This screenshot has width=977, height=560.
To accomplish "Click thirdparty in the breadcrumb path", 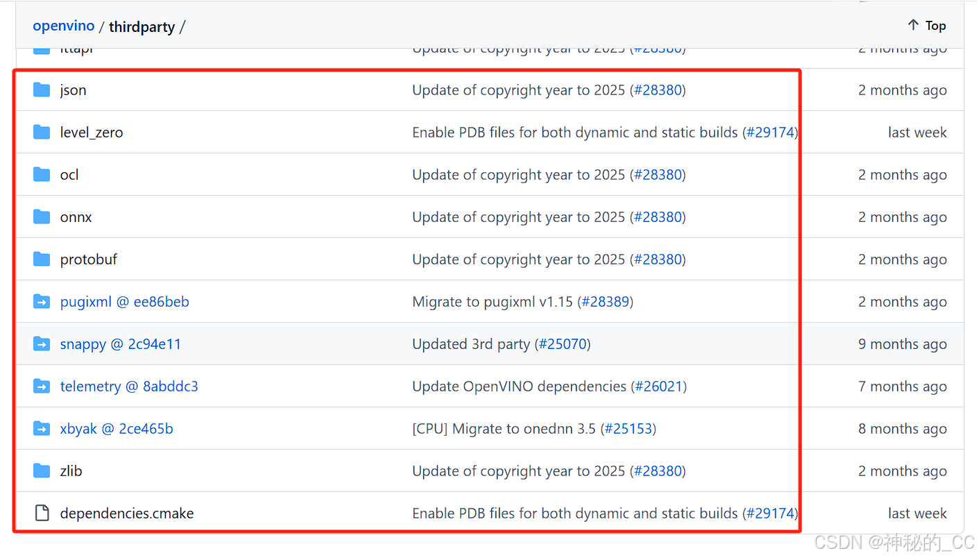I will pos(142,27).
